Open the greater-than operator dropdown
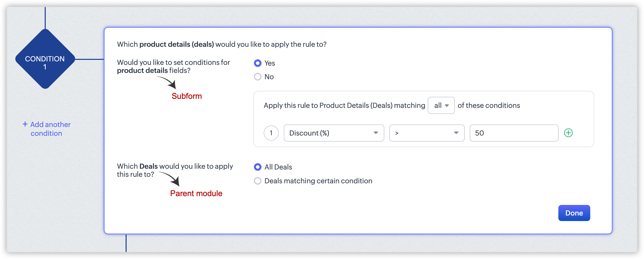This screenshot has width=644, height=259. [427, 133]
